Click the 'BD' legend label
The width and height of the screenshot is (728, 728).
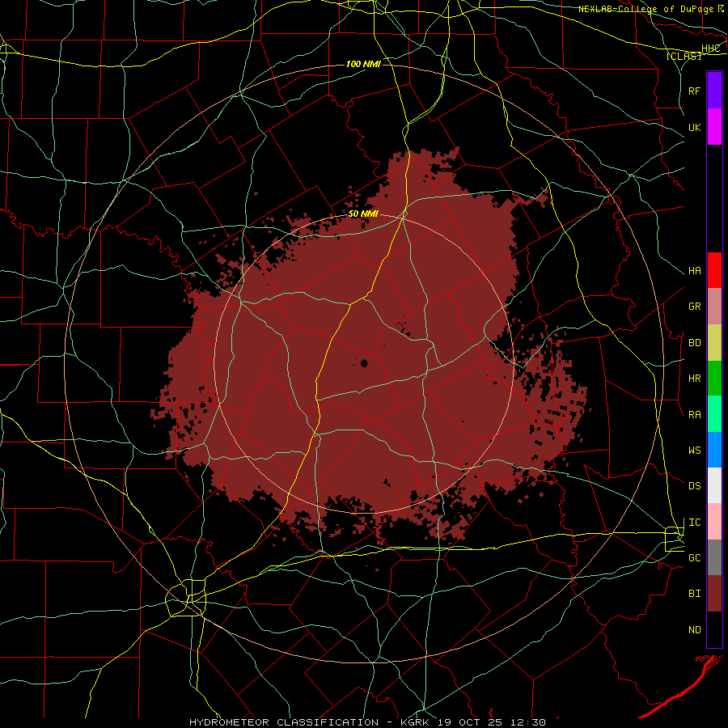coord(695,343)
